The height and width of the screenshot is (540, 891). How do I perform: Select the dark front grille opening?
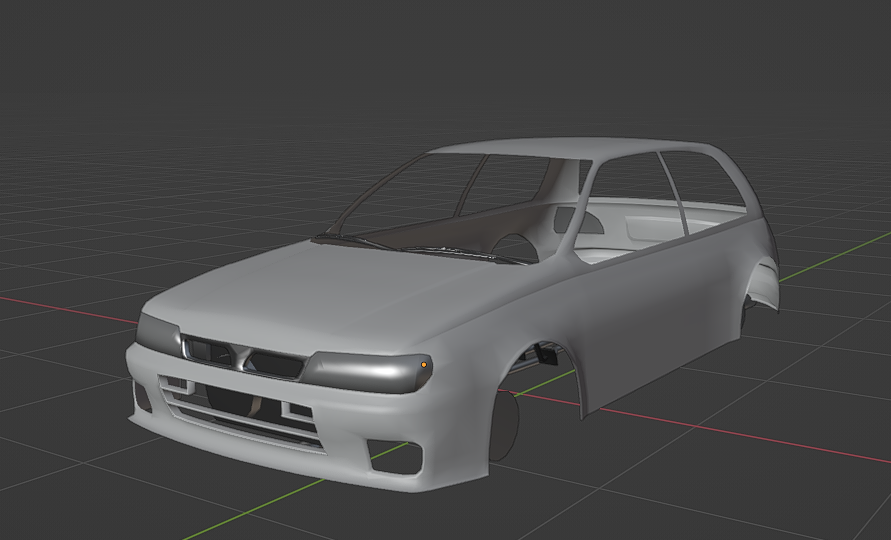[x=244, y=356]
